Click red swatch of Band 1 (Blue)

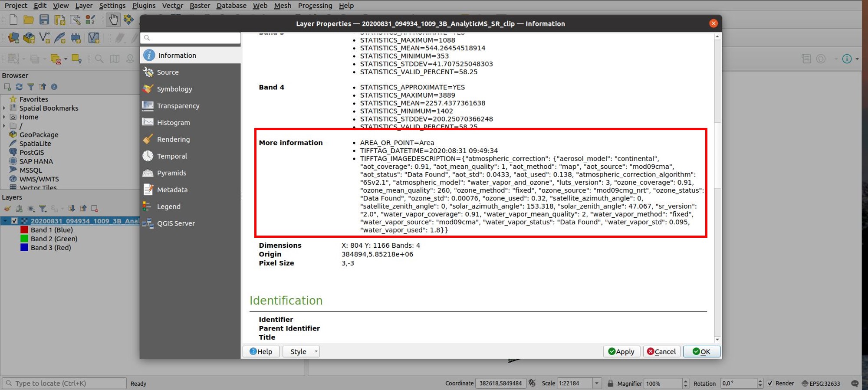[24, 230]
